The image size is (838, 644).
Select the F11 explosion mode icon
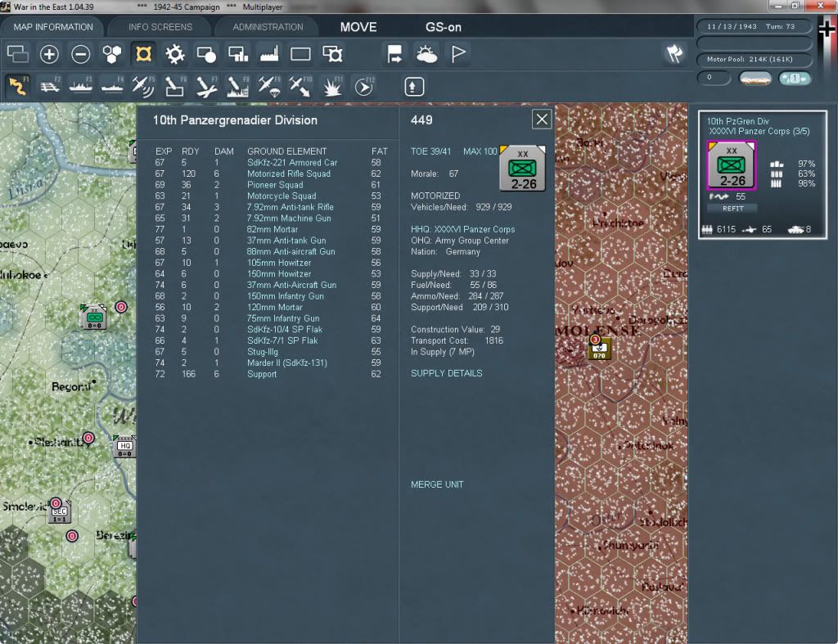pos(332,86)
